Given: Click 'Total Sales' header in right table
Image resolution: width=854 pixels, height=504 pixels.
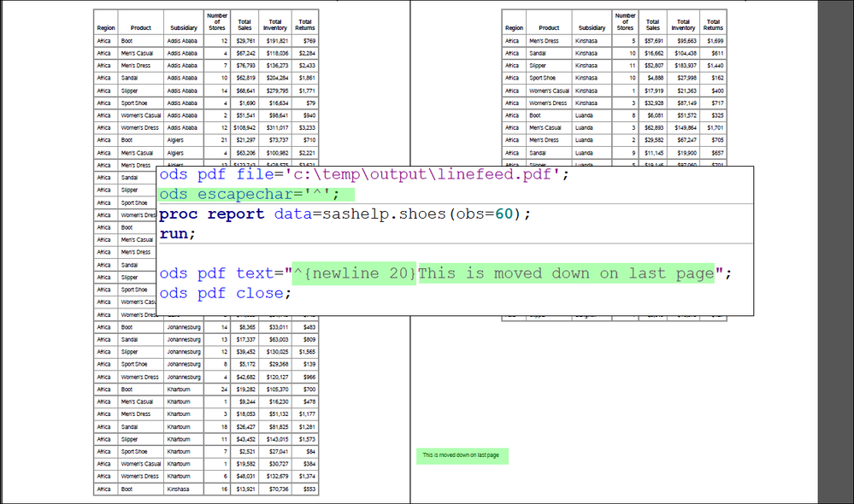Looking at the screenshot, I should click(x=653, y=25).
